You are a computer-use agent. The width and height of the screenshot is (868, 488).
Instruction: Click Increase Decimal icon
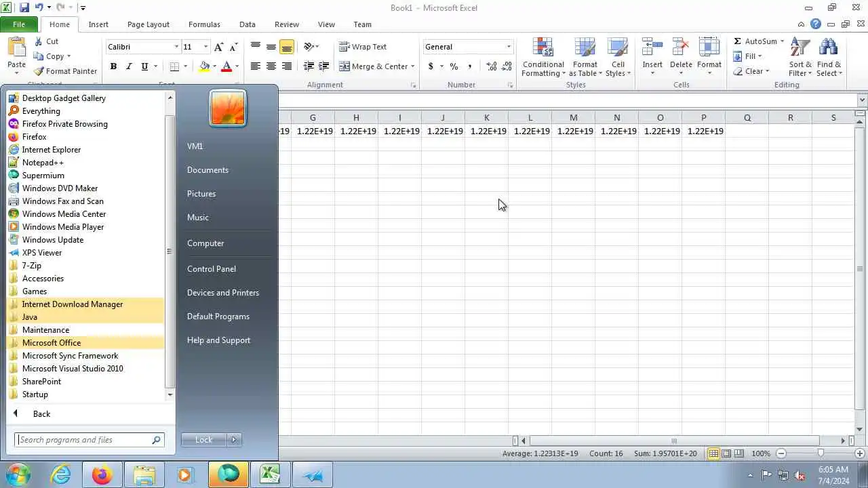[x=492, y=66]
